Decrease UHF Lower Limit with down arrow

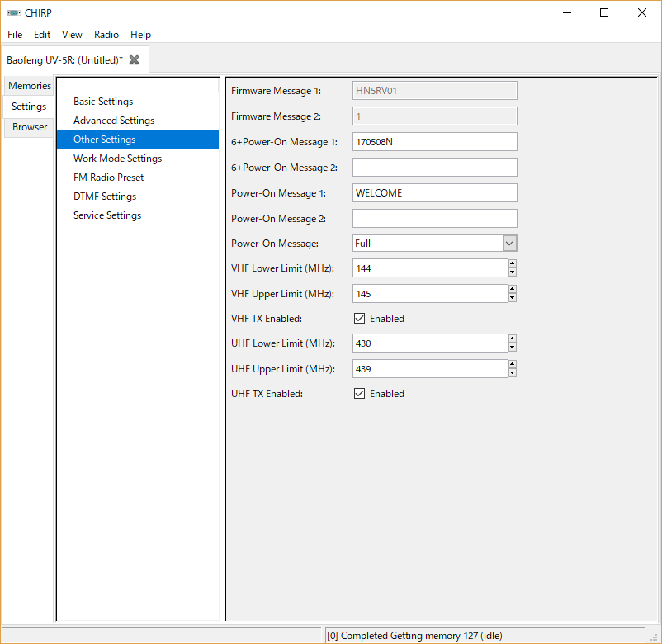point(512,348)
